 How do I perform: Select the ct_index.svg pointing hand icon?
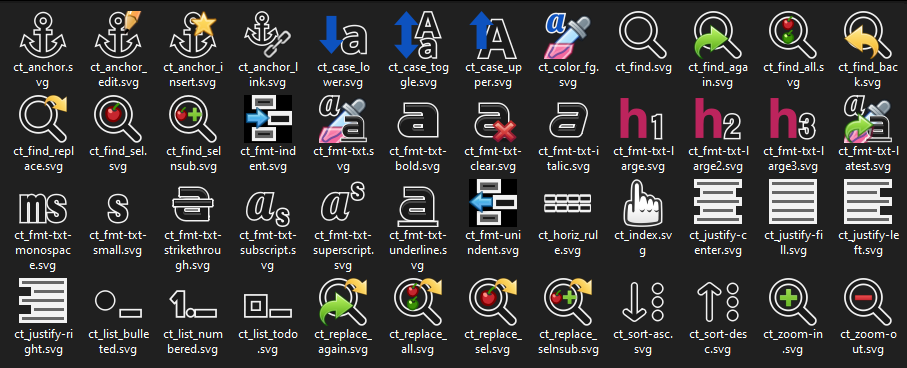pyautogui.click(x=643, y=203)
